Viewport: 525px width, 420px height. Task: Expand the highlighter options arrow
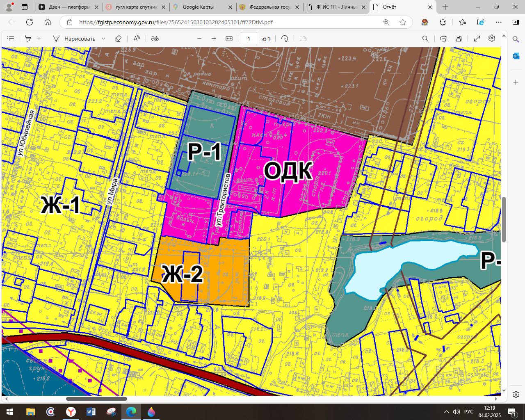pos(39,39)
